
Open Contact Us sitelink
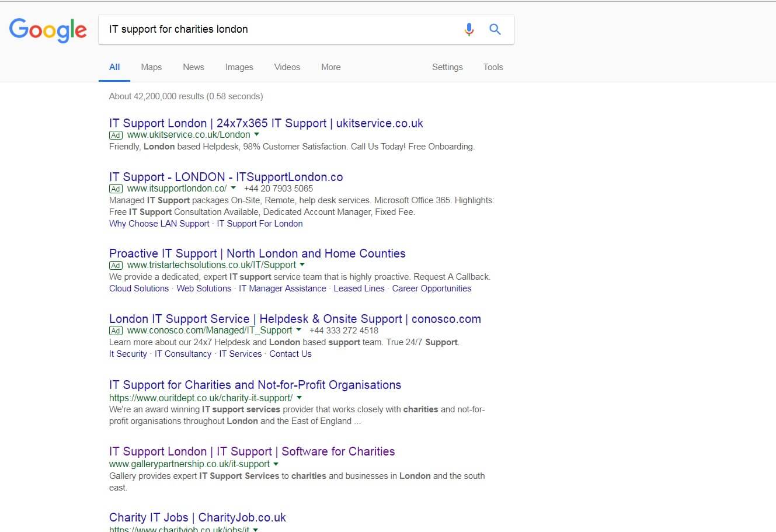coord(290,354)
